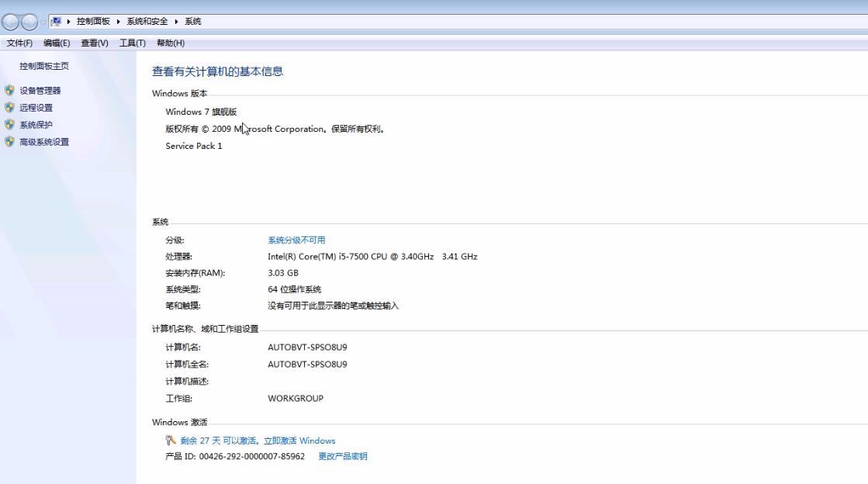
Task: Click the Microsoft Corporation copyright line
Action: point(275,129)
